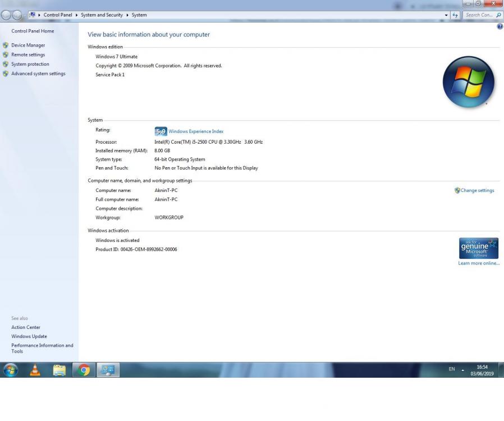Screen dimensions: 504x421
Task: Click the shield icon beside Remote settings
Action: pyautogui.click(x=6, y=54)
